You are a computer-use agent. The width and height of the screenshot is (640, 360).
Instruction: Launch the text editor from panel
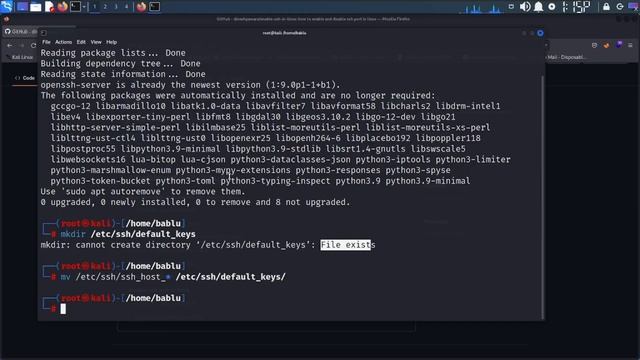click(x=49, y=7)
